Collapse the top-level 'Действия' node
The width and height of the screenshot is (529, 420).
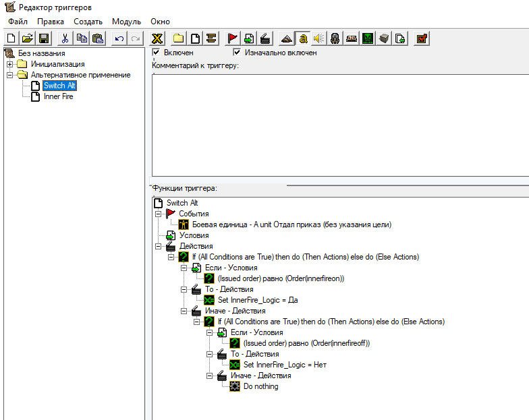coord(158,246)
